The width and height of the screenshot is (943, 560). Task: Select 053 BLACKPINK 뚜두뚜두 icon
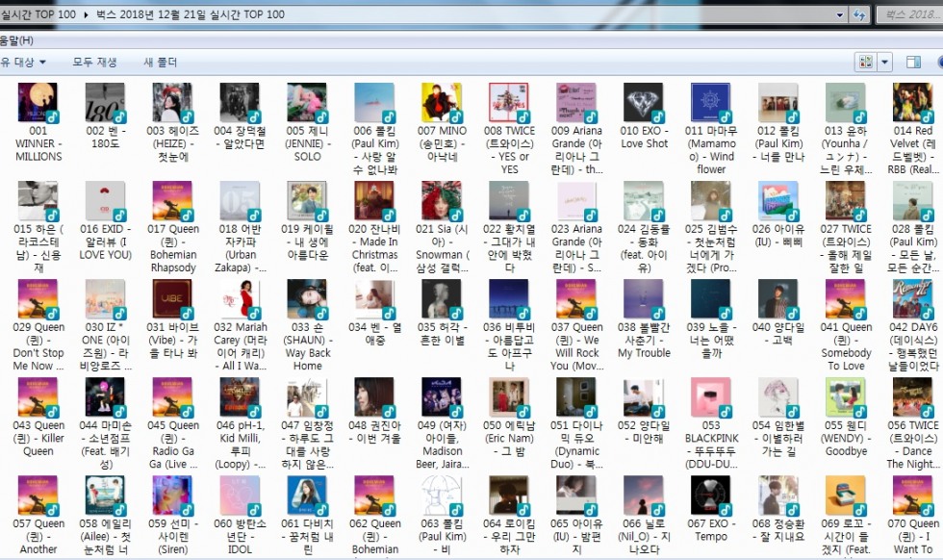pos(711,397)
